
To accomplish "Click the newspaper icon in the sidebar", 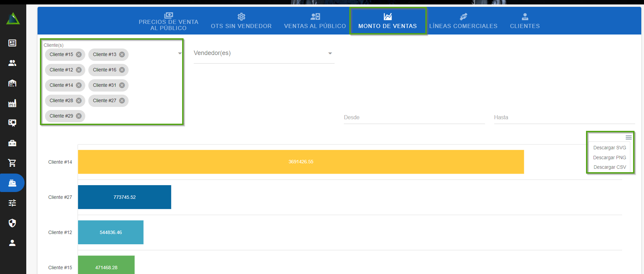I will pos(12,43).
